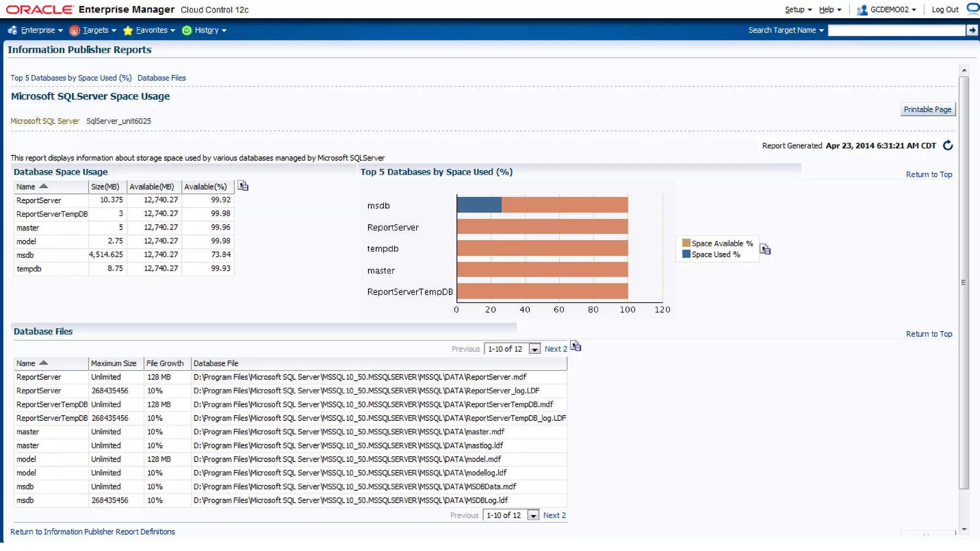This screenshot has height=551, width=980.
Task: Click the top Next 2 link
Action: click(556, 349)
